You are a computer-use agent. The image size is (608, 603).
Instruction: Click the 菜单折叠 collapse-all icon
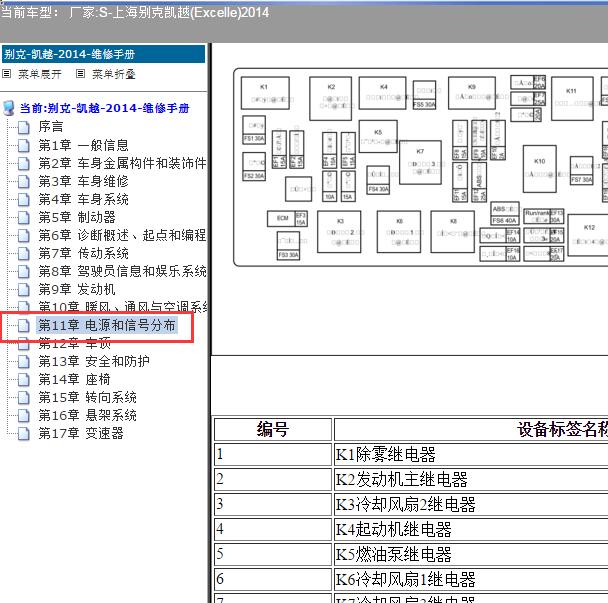[x=80, y=73]
